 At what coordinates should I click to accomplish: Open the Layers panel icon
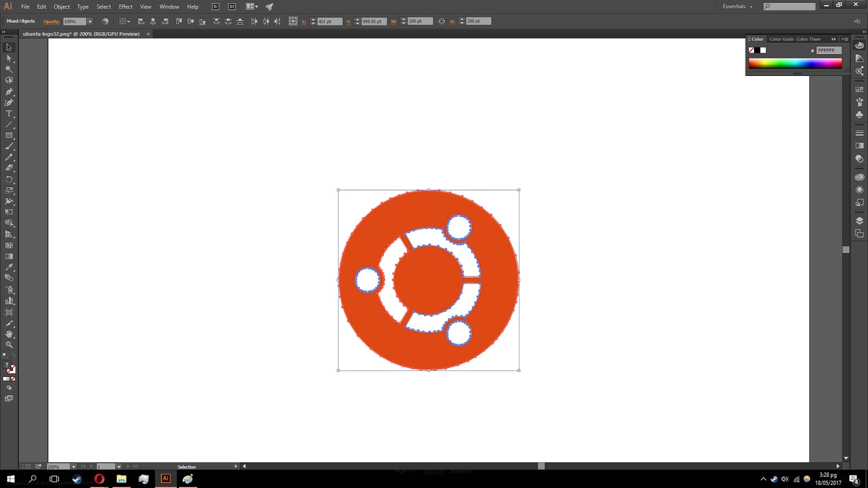[x=859, y=219]
